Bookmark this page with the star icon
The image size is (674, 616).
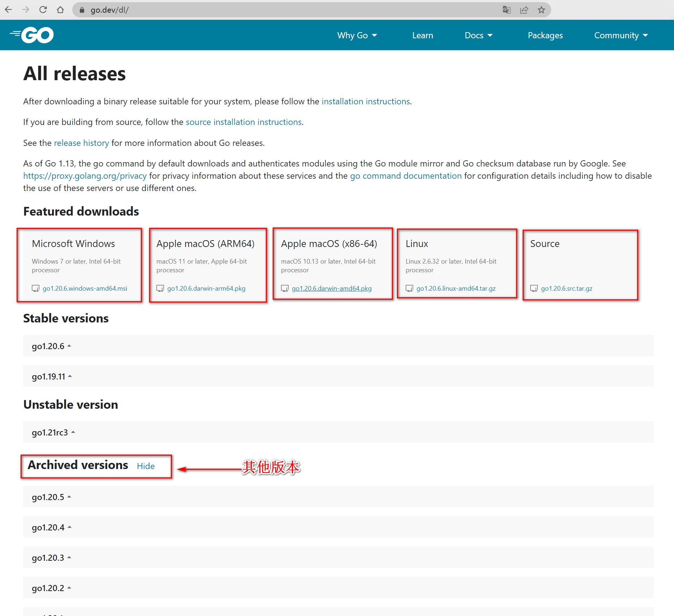(x=541, y=10)
